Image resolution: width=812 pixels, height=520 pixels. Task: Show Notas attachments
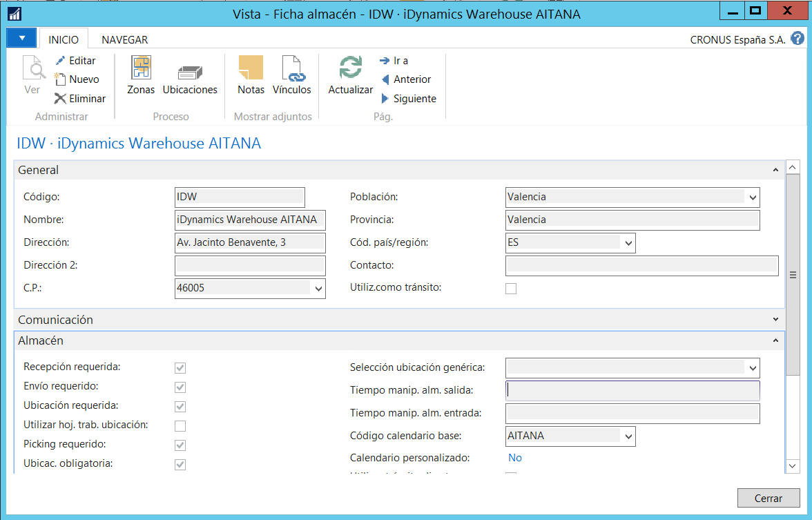(x=251, y=75)
